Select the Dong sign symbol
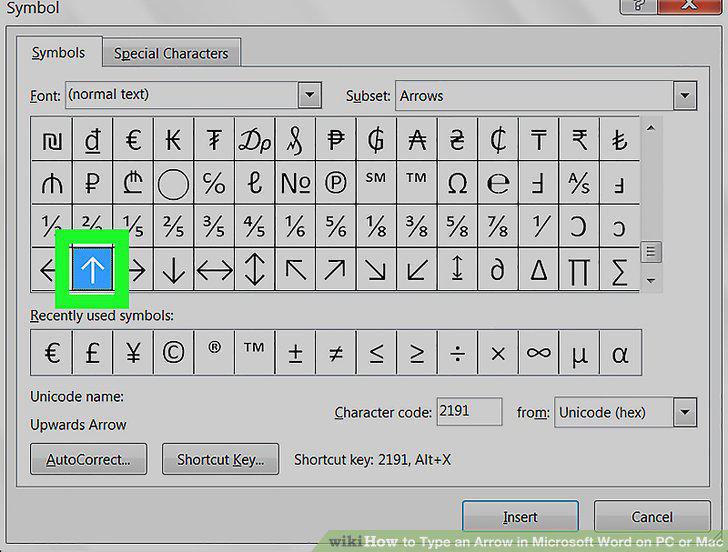The height and width of the screenshot is (552, 728). [92, 139]
